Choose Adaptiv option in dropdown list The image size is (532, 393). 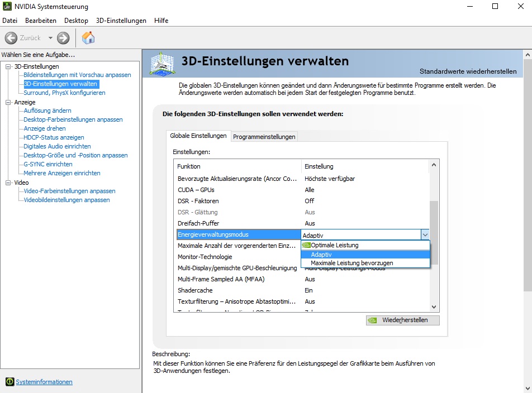coord(365,255)
